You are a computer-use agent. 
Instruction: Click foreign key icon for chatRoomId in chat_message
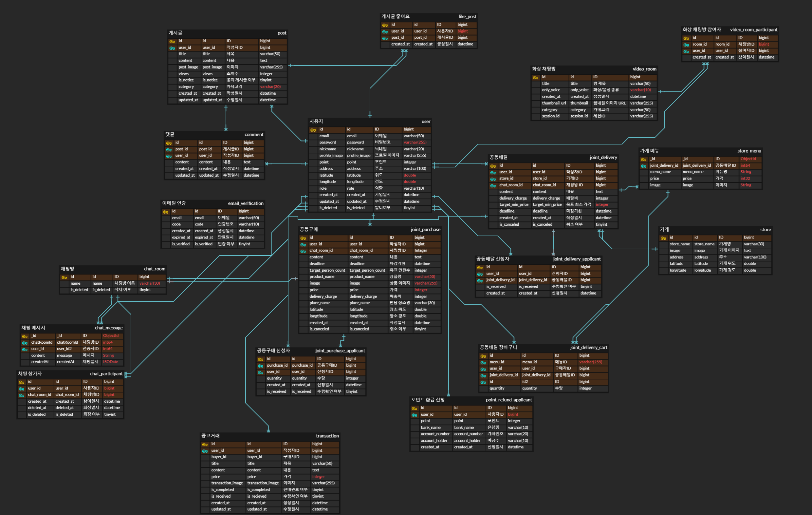tap(25, 343)
